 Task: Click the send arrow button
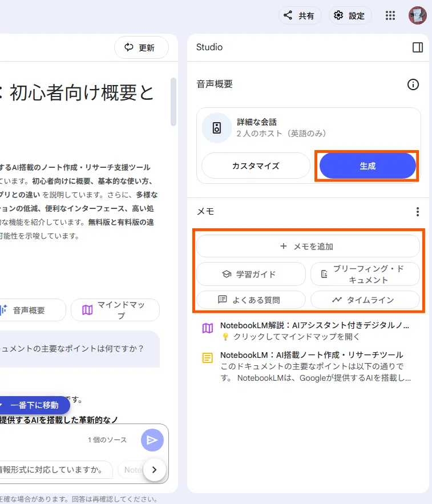point(152,440)
